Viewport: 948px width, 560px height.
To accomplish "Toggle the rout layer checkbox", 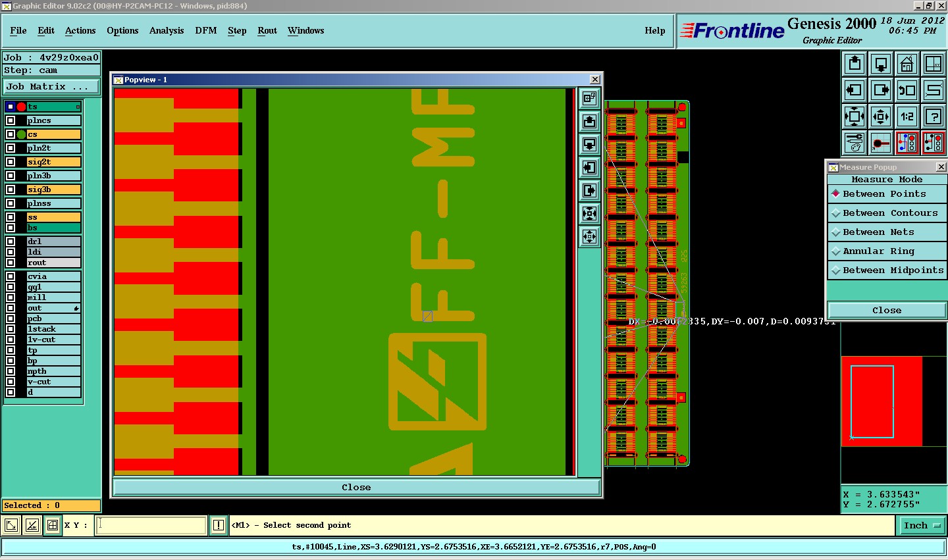I will point(11,263).
